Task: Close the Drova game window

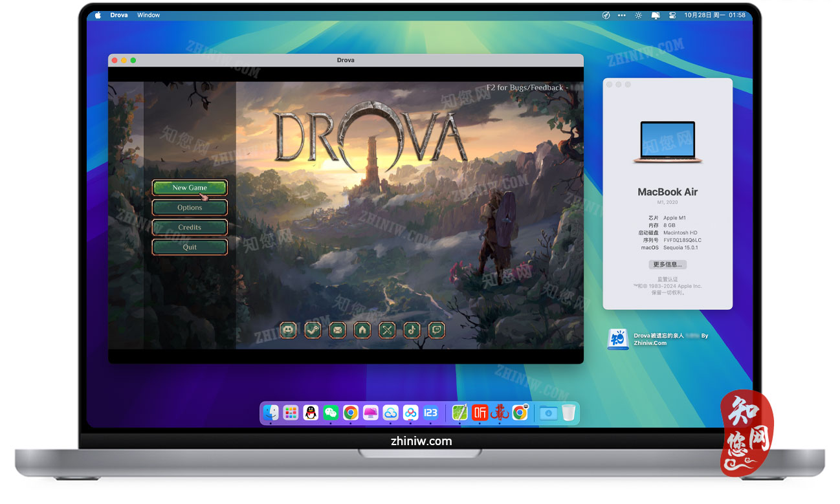Action: (x=115, y=60)
